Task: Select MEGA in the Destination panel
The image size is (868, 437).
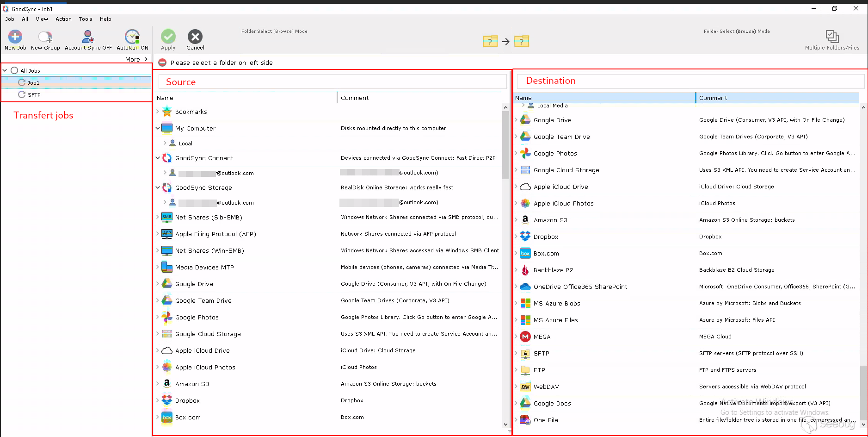Action: coord(542,337)
